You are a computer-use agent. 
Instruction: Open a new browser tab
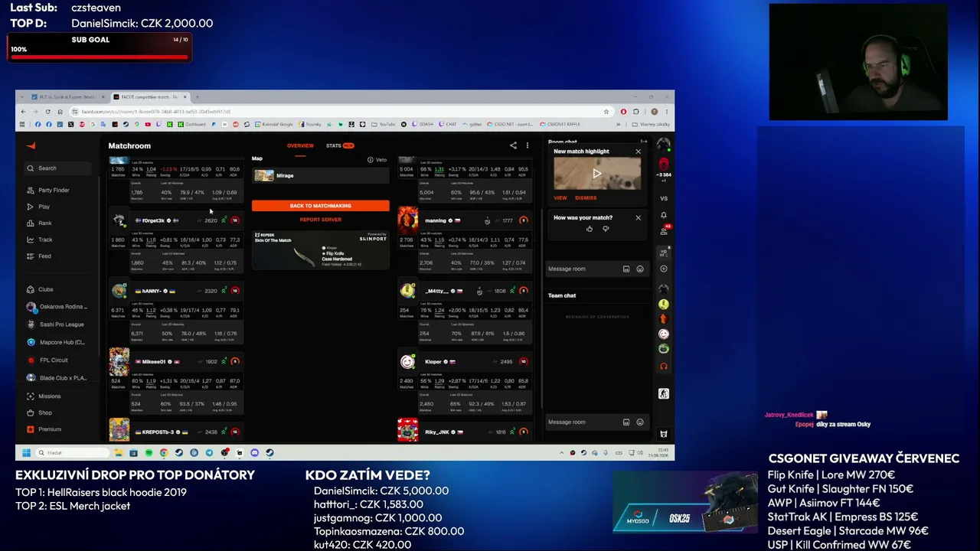pyautogui.click(x=198, y=97)
